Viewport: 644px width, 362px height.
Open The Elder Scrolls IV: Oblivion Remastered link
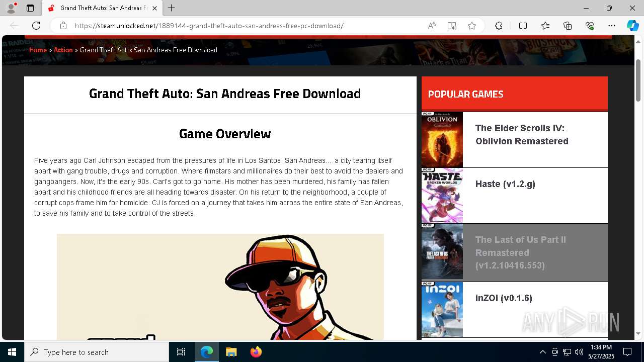click(x=522, y=135)
